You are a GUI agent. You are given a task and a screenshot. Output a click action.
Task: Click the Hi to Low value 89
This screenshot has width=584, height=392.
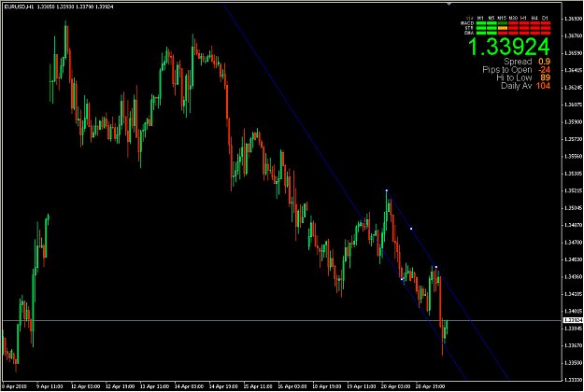click(546, 77)
